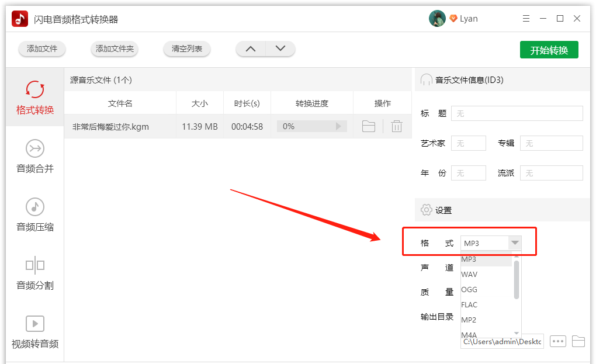Switch to 音频分割 sidebar tab

pos(35,273)
